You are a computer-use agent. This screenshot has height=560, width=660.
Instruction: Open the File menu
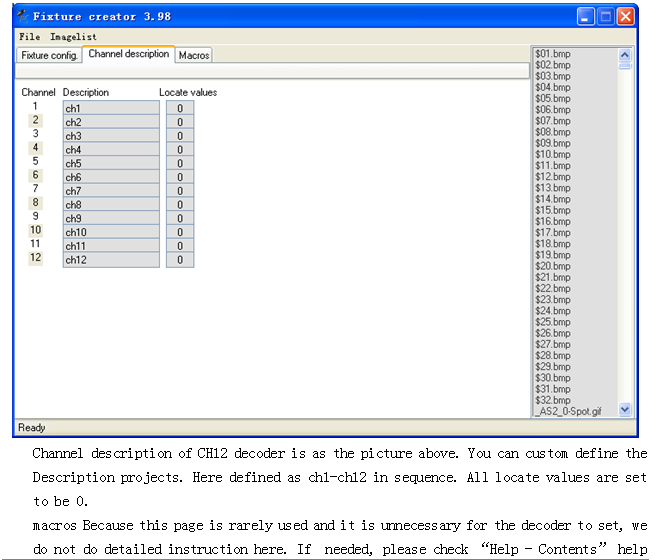tap(29, 37)
